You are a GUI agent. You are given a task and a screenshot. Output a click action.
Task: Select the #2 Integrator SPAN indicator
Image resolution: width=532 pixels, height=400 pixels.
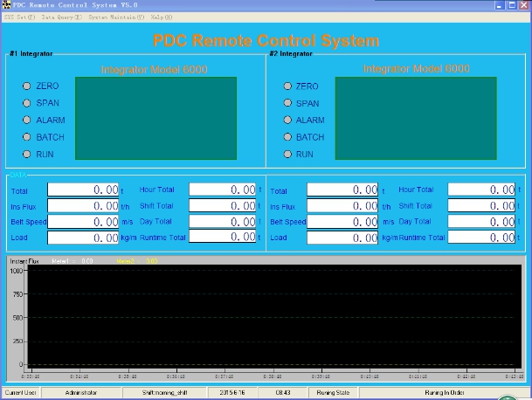(x=287, y=103)
